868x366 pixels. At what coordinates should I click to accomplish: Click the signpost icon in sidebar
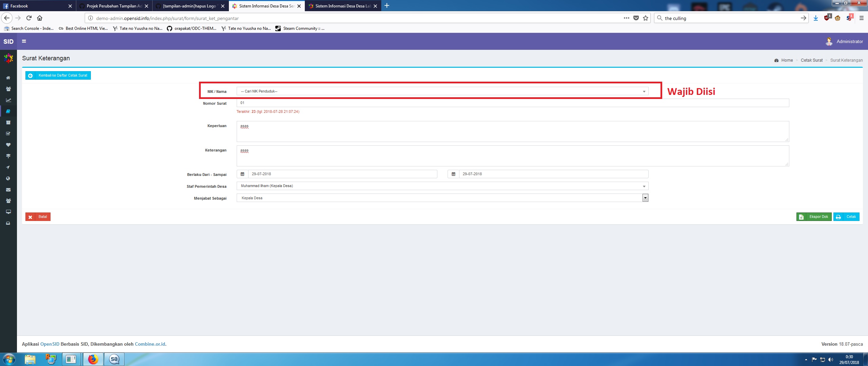point(8,156)
